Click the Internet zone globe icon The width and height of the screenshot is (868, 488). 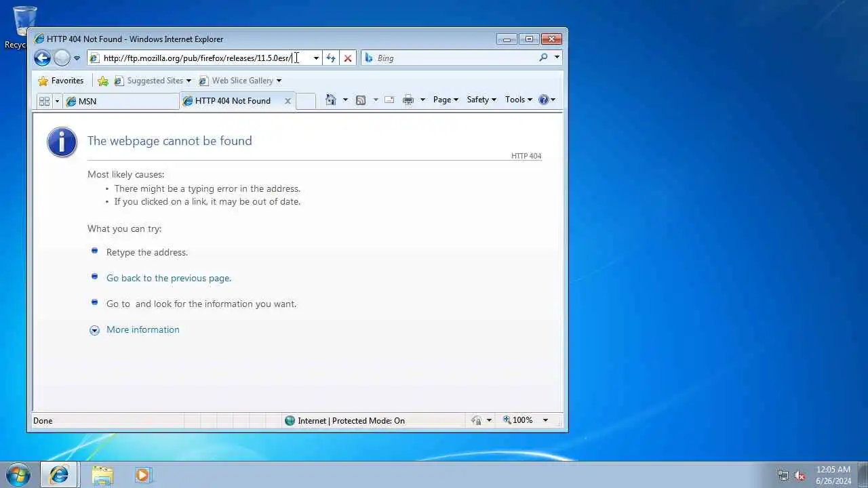point(290,420)
